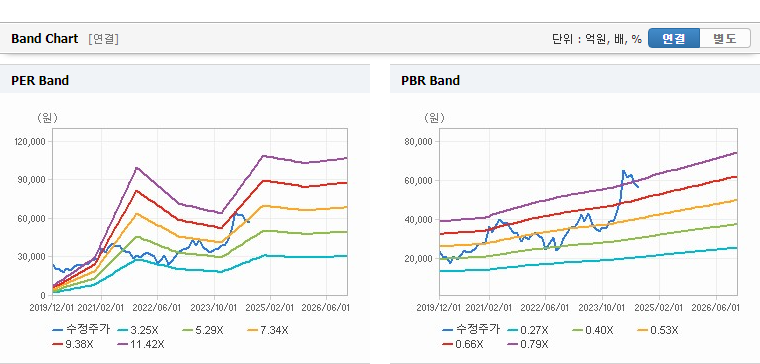Toggle the 0.79X legend entry
The height and width of the screenshot is (364, 760).
527,345
